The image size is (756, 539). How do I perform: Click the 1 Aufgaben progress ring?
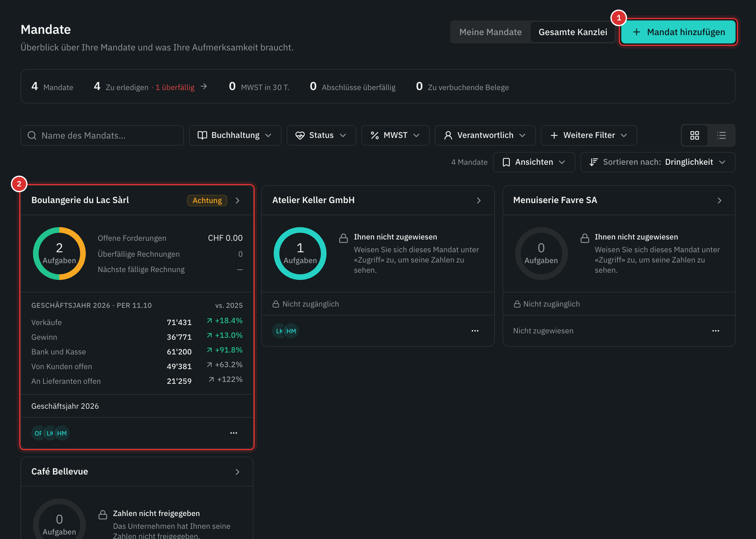(300, 254)
